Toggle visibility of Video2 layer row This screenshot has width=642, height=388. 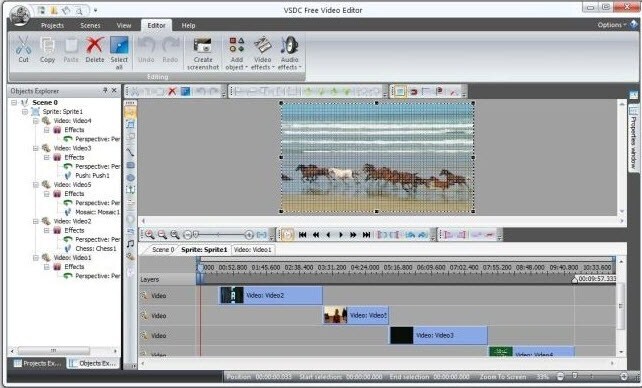point(144,296)
